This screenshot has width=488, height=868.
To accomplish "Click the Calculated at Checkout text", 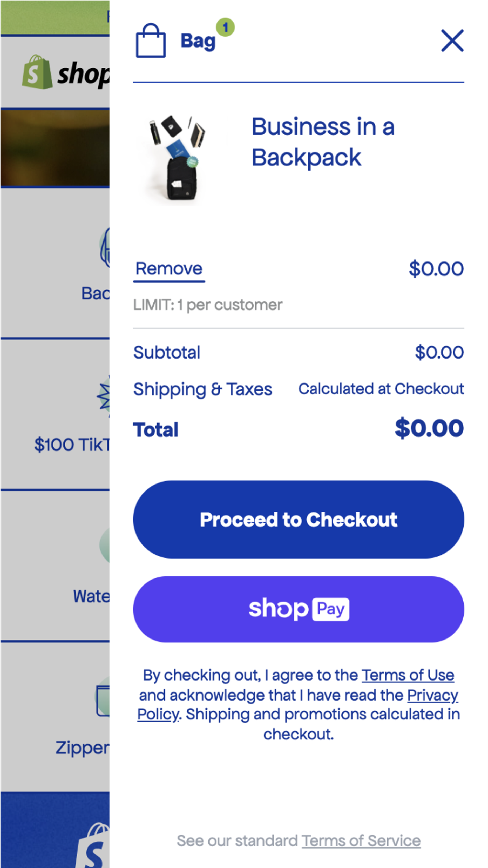I will 382,389.
